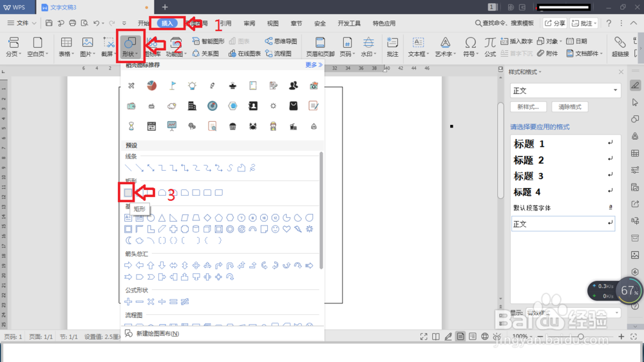Open the help question-mark icon in title bar
The width and height of the screenshot is (644, 362).
609,23
